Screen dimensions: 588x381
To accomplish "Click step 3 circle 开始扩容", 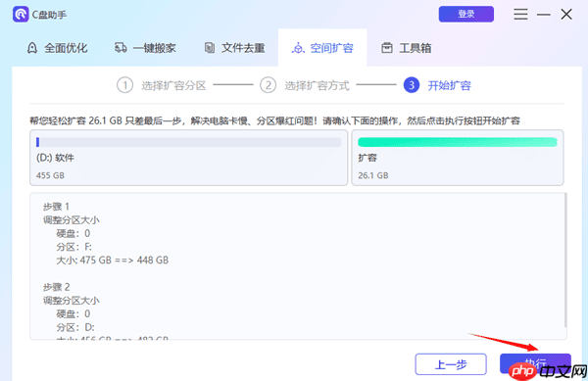I will [x=412, y=85].
